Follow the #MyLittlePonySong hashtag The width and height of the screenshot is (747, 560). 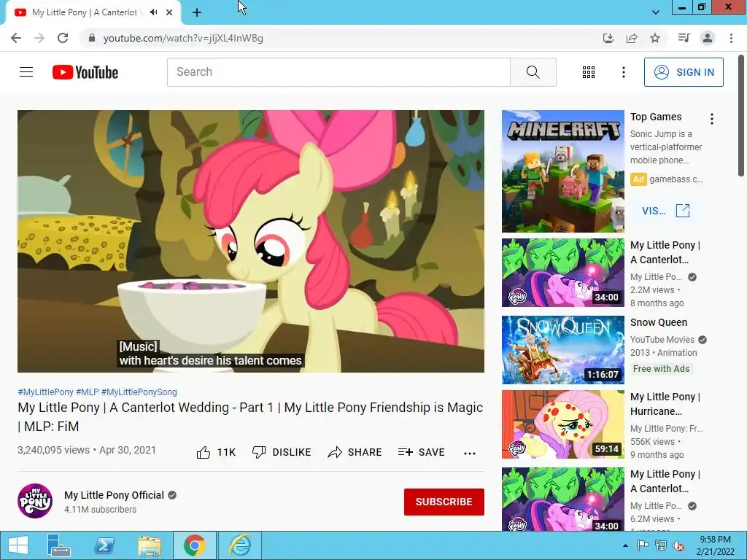point(139,392)
